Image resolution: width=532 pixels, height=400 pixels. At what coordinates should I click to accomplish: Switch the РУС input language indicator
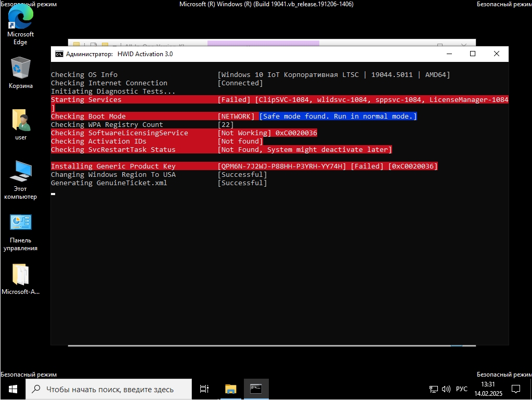[461, 389]
